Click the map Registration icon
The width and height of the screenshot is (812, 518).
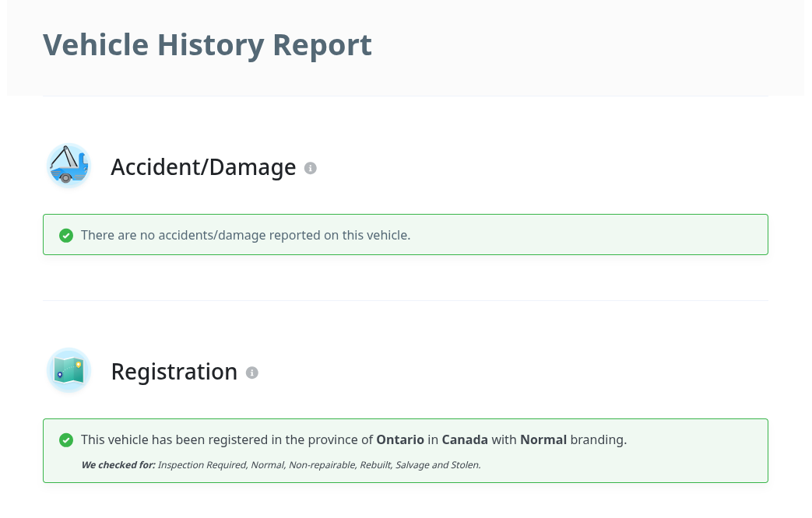[69, 371]
